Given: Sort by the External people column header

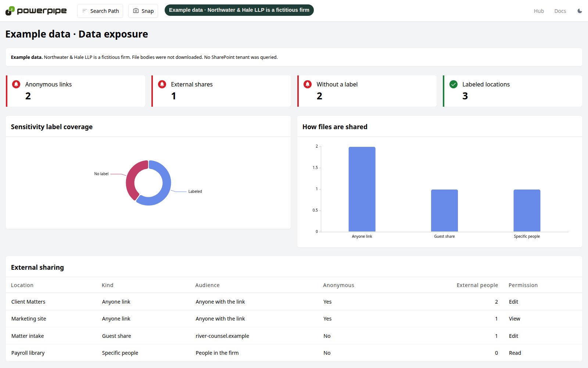Looking at the screenshot, I should [477, 285].
